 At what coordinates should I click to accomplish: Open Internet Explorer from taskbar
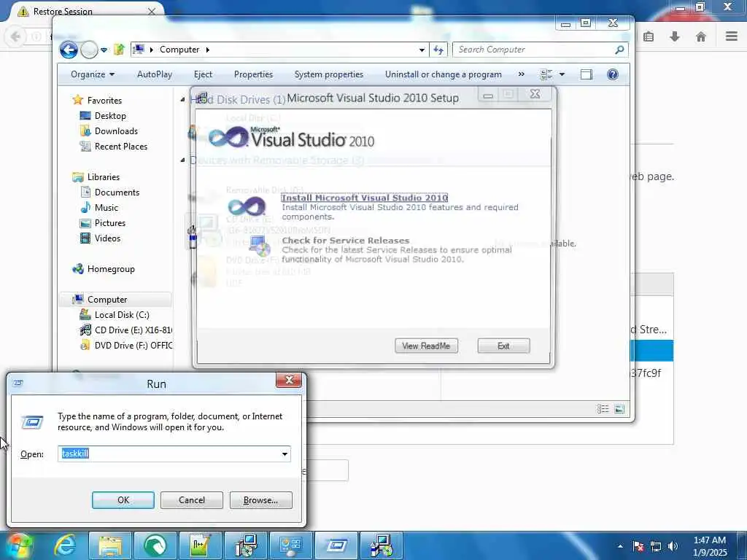pos(65,545)
